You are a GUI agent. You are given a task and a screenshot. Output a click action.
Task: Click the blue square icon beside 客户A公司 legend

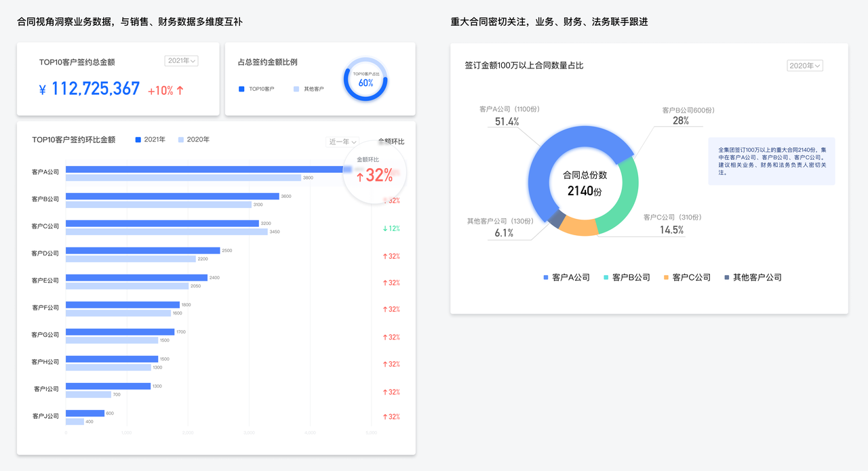coord(546,277)
